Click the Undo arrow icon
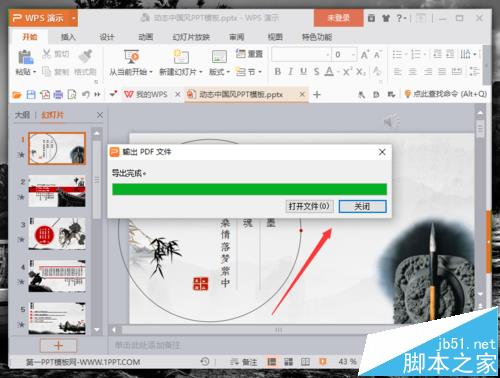500x378 pixels. point(85,95)
